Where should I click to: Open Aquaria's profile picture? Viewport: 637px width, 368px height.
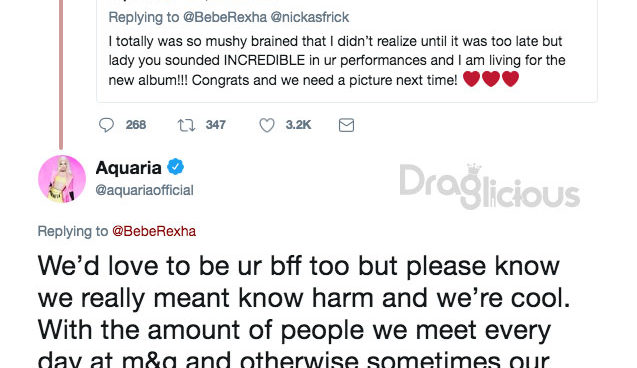62,179
